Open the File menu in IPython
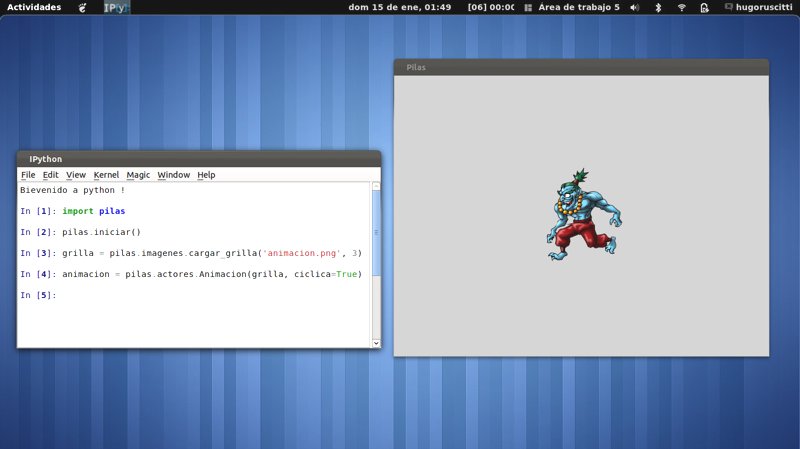 28,174
